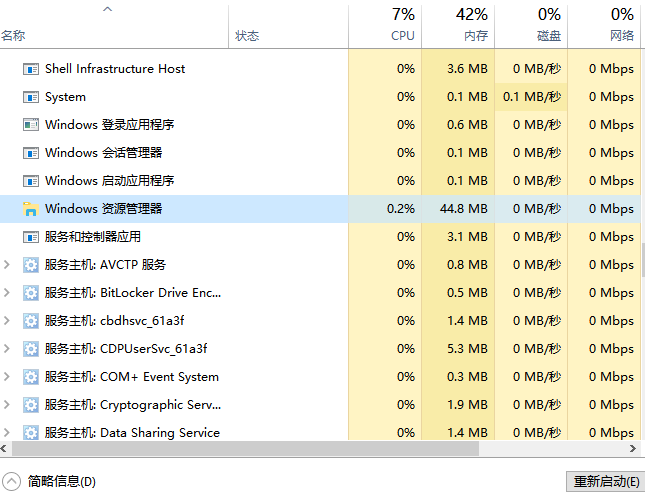The image size is (645, 498).
Task: Click the 服务和控制器应用 icon
Action: coord(31,237)
